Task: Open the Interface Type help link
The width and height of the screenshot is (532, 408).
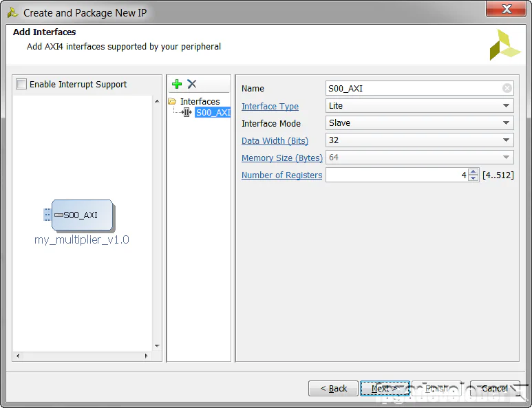Action: click(270, 107)
